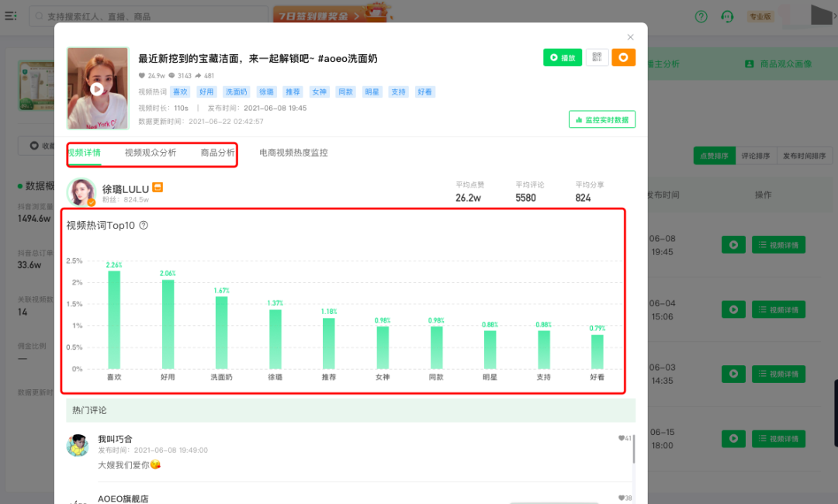Click the 评论排序 sort button
The height and width of the screenshot is (504, 838).
(x=756, y=156)
